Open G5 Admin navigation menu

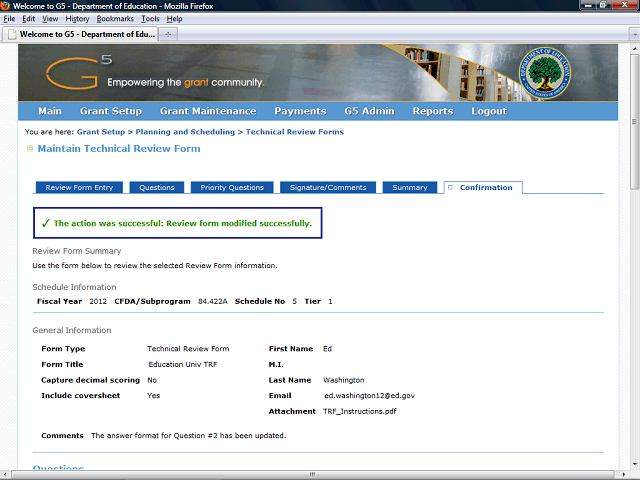click(x=369, y=111)
